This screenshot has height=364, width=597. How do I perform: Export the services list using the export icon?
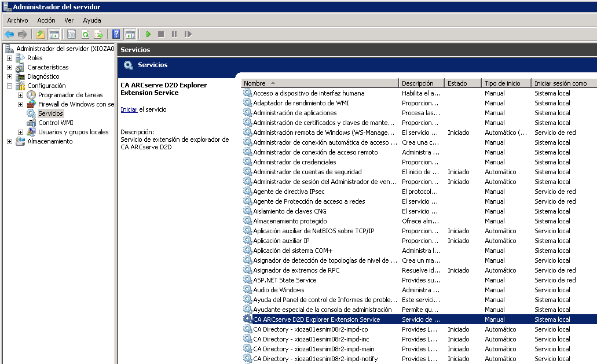(x=99, y=34)
